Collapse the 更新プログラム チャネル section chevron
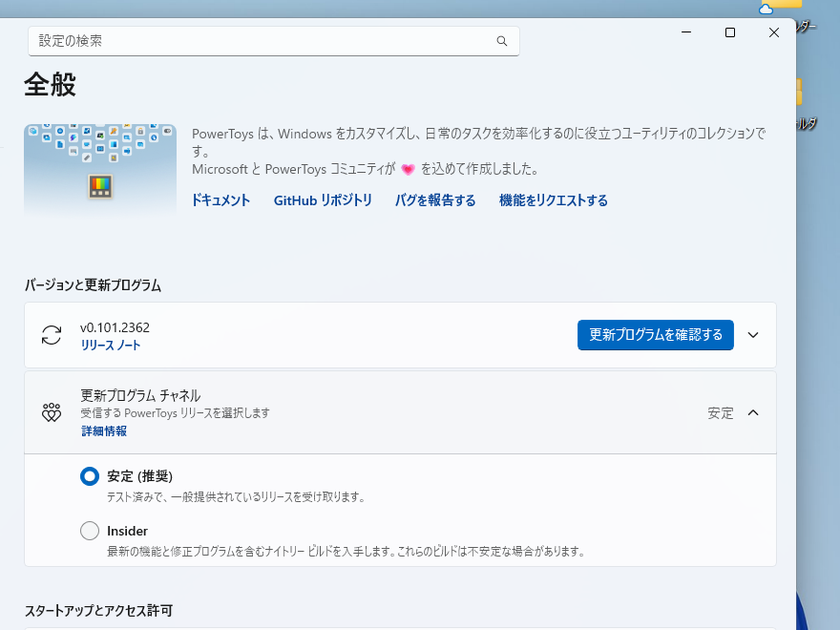 [753, 412]
